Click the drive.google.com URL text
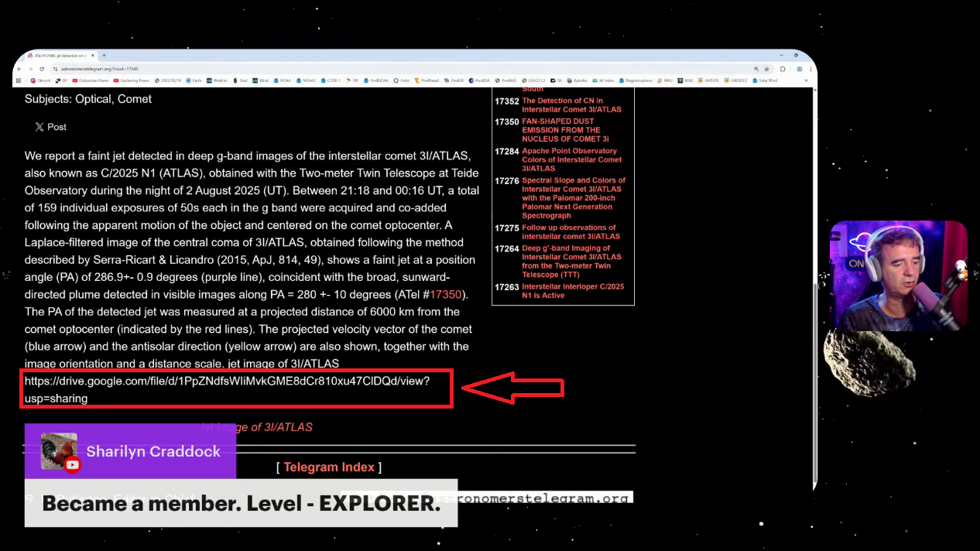This screenshot has height=551, width=980. [x=227, y=389]
